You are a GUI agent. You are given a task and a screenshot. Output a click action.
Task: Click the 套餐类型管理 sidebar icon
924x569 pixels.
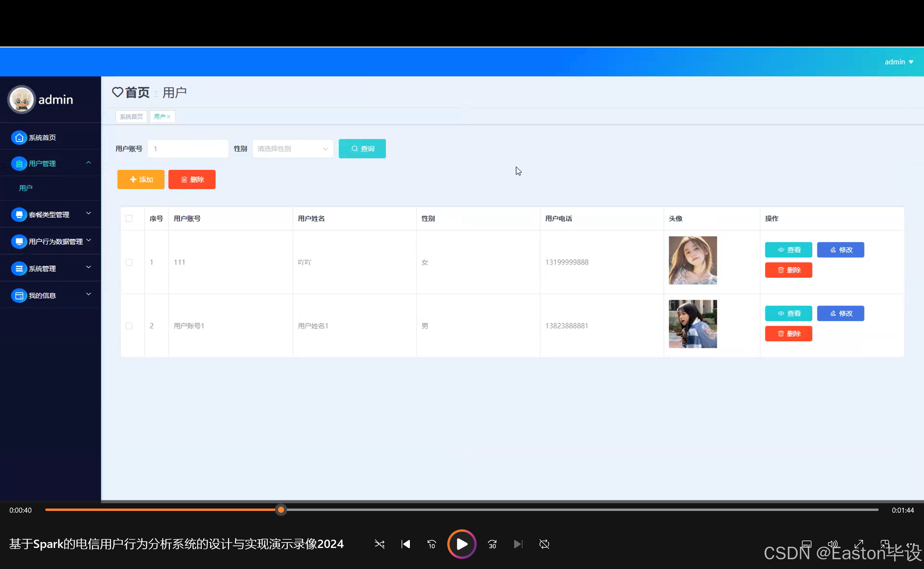coord(19,215)
